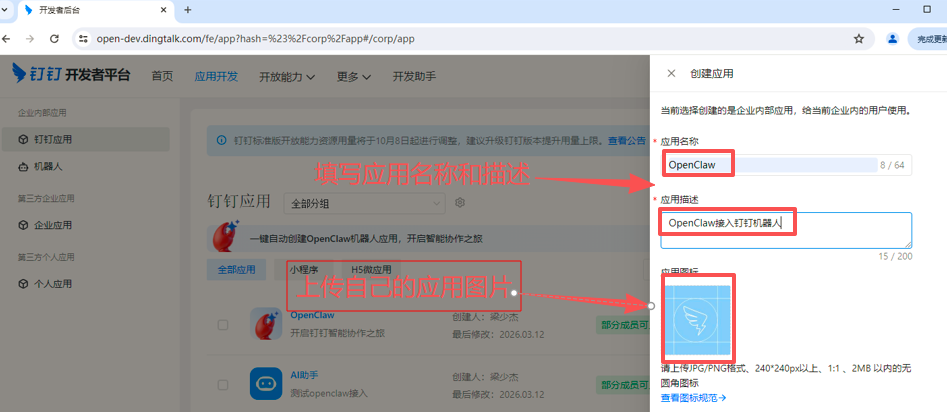Click the cube icon beside 钉钉应用

click(23, 140)
